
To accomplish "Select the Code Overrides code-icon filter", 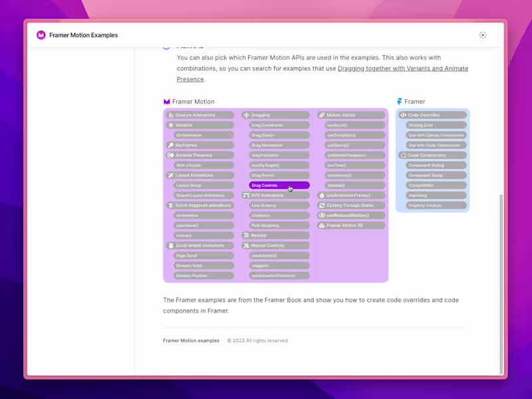I will point(433,115).
